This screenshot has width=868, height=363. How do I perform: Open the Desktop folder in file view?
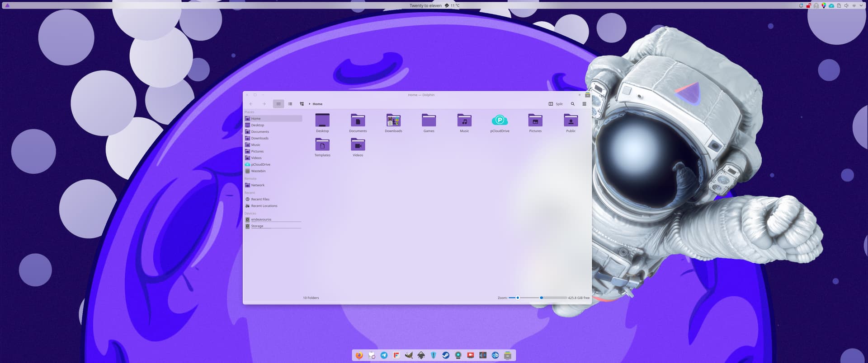[x=322, y=123]
